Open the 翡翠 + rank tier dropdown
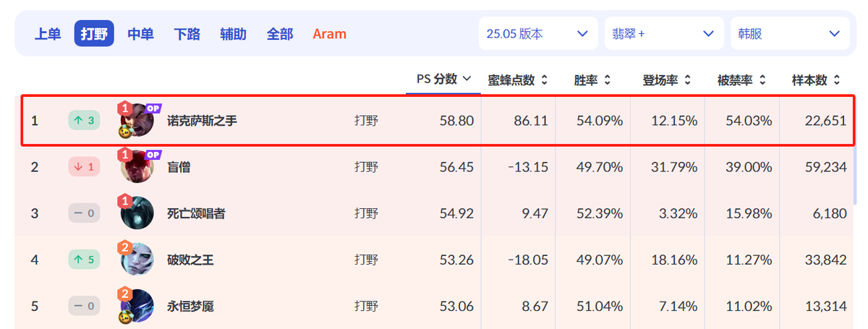This screenshot has width=868, height=329. (x=664, y=33)
